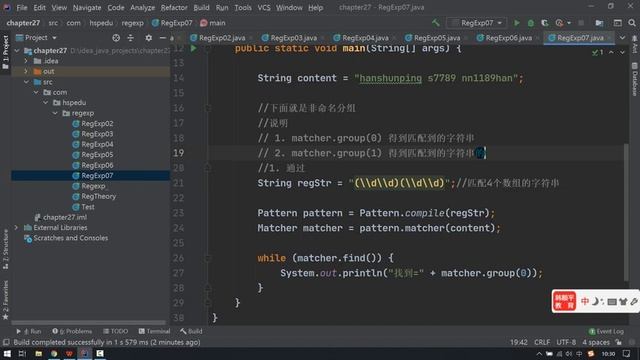Collapse the com package
640x360 pixels.
36,92
